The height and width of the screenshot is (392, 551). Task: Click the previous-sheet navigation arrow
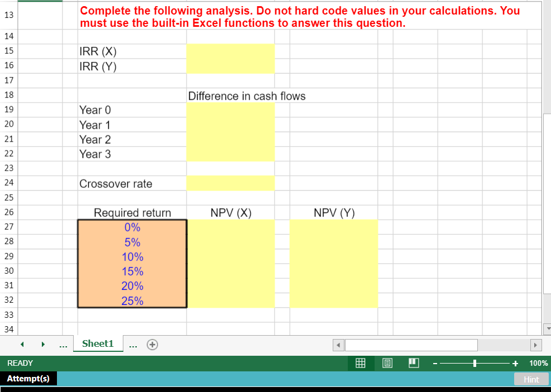pyautogui.click(x=21, y=344)
